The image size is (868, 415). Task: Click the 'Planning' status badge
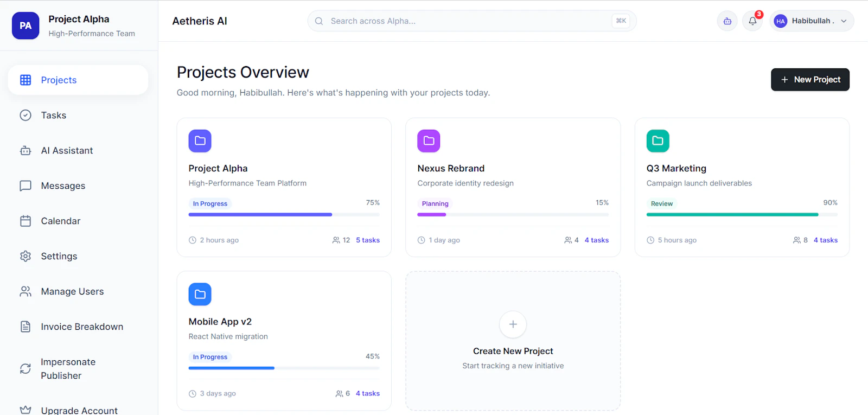coord(435,204)
